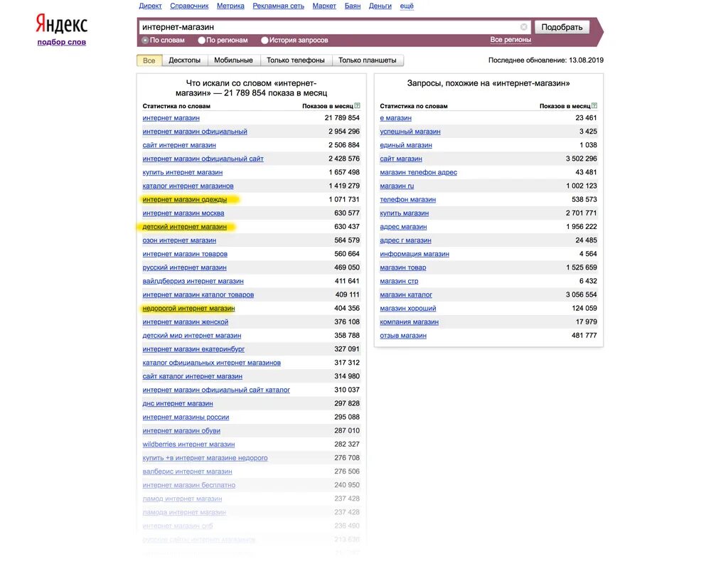728x564 pixels.
Task: Expand the ещё menu in top navigation
Action: 407,6
